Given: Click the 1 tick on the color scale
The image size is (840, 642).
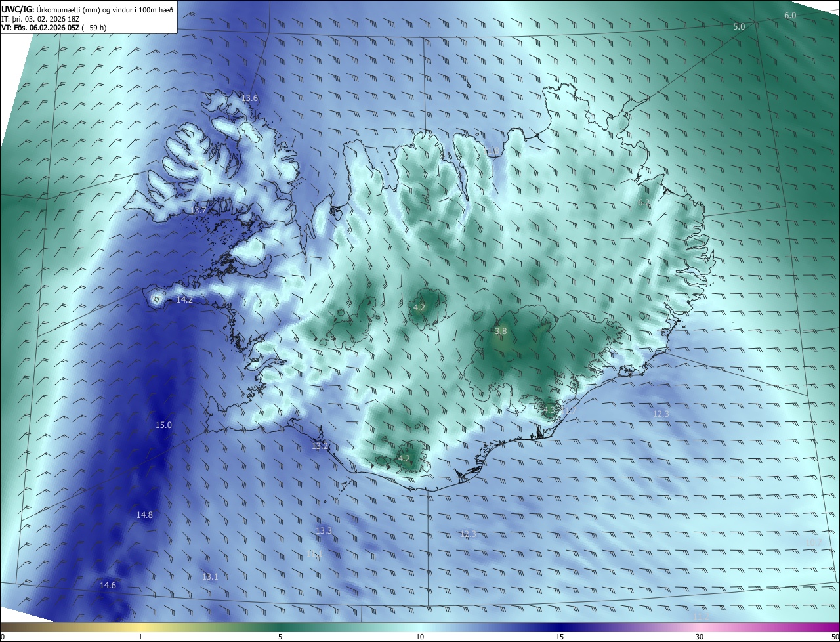Looking at the screenshot, I should [x=140, y=637].
